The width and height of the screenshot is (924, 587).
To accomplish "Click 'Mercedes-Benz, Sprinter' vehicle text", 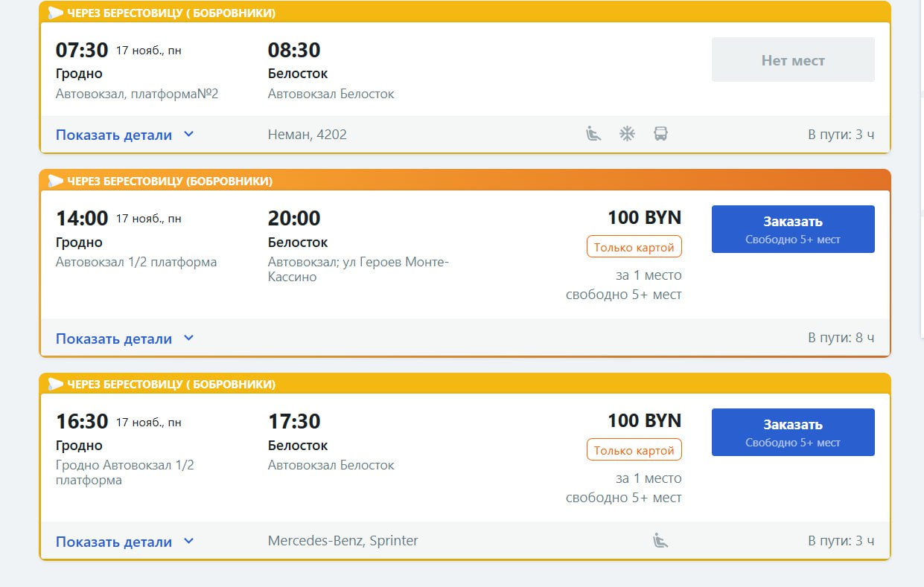I will pyautogui.click(x=342, y=541).
